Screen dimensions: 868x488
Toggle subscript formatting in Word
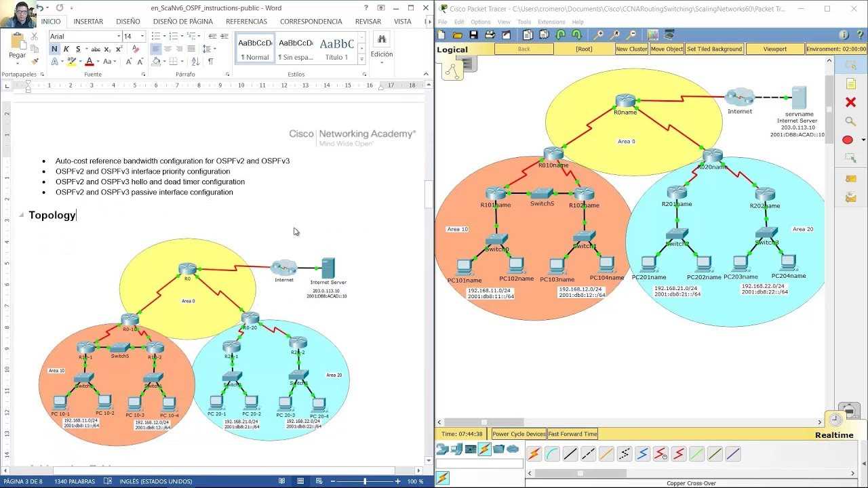click(107, 49)
